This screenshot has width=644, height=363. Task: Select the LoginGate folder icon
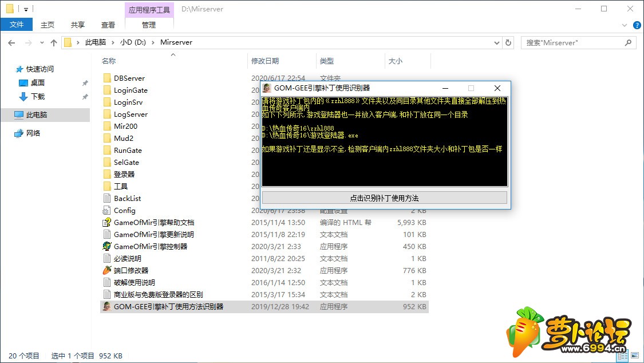tap(107, 90)
